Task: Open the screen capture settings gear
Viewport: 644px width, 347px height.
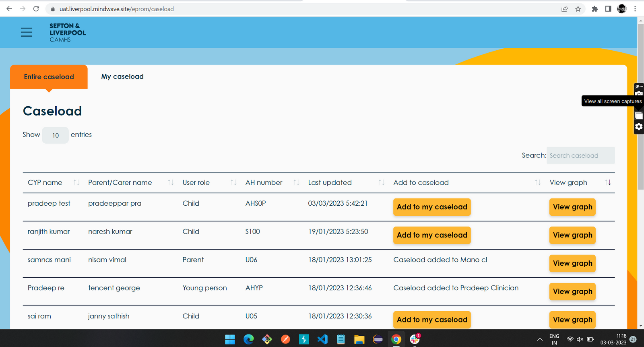Action: pos(639,127)
